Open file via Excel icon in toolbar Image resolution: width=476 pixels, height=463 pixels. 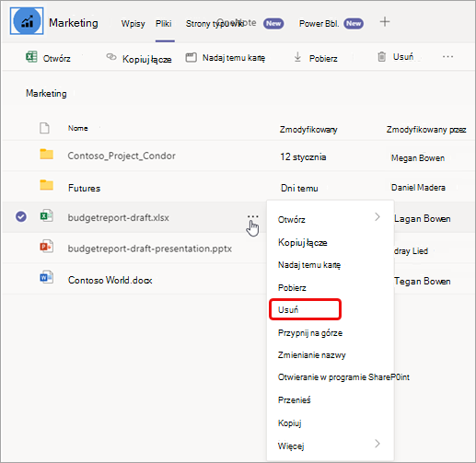(31, 57)
